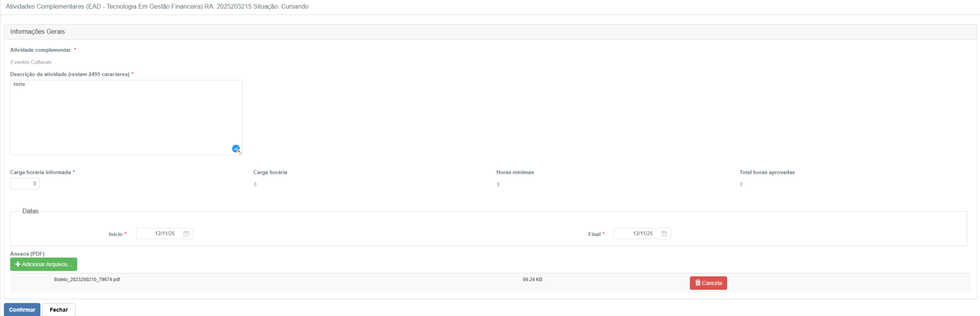The image size is (980, 316).
Task: Click the 66.24 KB file size text
Action: (x=532, y=280)
